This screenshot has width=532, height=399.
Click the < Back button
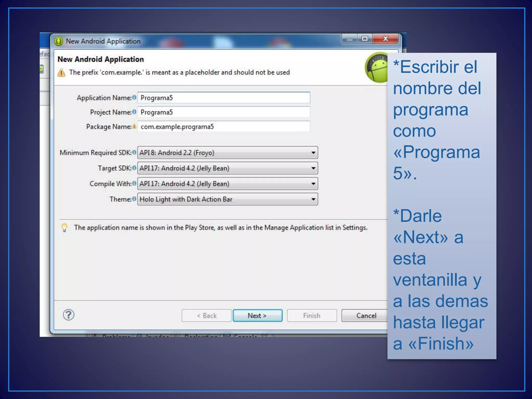[207, 316]
